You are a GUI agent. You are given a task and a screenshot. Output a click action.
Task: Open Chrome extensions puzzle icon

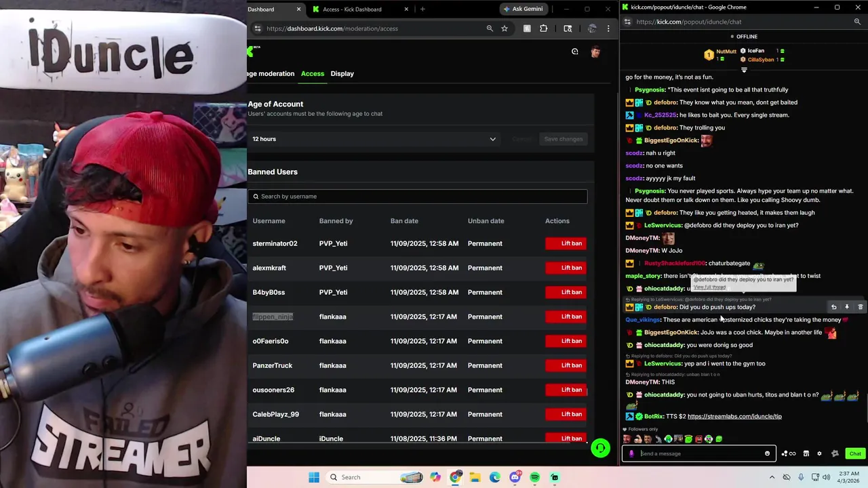pyautogui.click(x=543, y=28)
